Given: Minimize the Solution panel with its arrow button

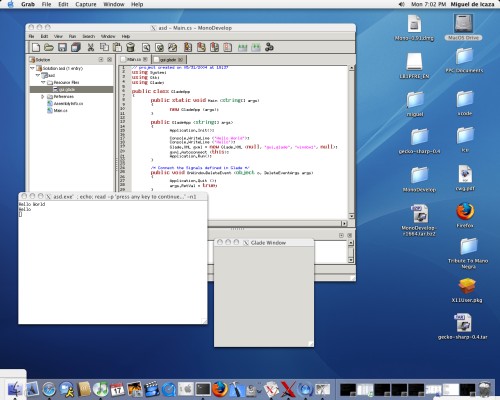Looking at the screenshot, I should pos(101,60).
